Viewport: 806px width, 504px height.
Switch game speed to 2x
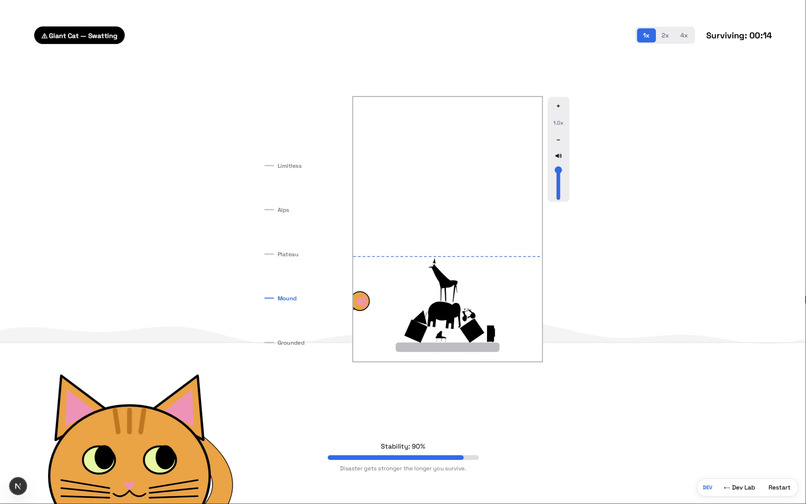pyautogui.click(x=665, y=35)
